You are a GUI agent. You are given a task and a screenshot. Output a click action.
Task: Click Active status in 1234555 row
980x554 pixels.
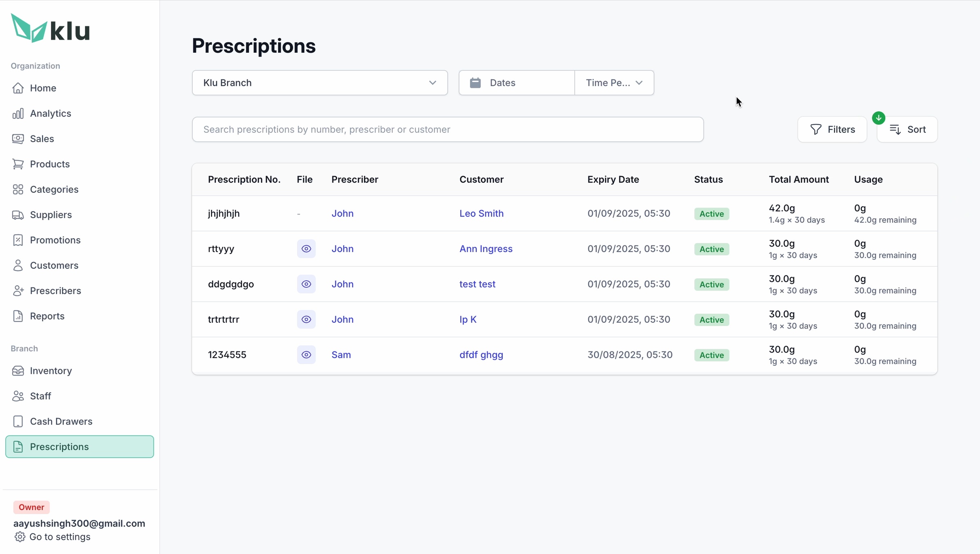711,355
